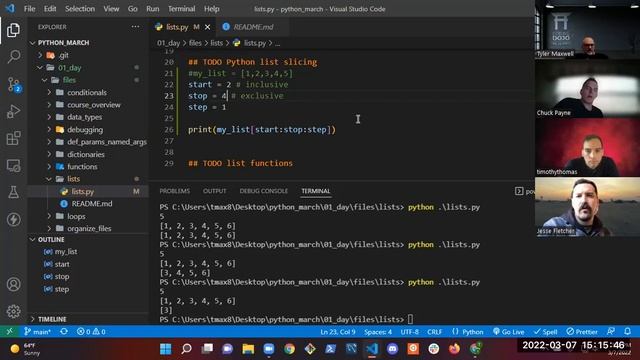This screenshot has width=640, height=360.
Task: Click the terminal prompt input
Action: [410, 320]
